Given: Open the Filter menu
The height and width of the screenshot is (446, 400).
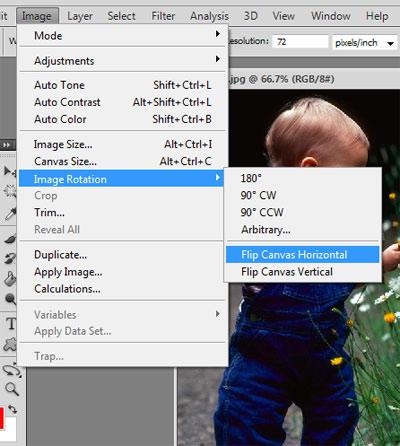Looking at the screenshot, I should click(163, 16).
